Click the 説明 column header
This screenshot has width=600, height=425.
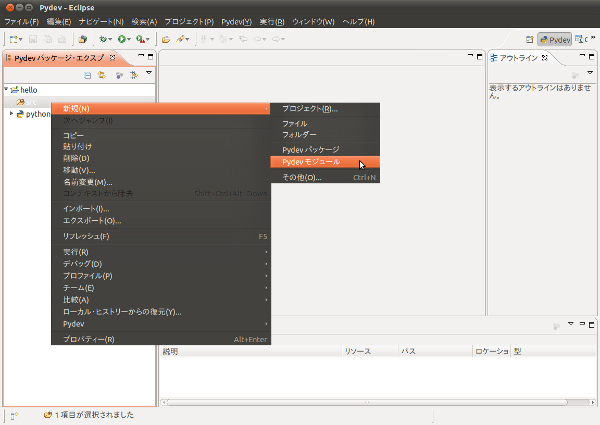click(251, 351)
